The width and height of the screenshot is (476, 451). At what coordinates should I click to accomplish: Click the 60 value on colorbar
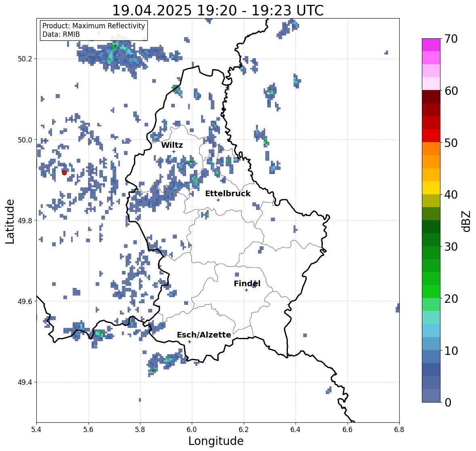click(451, 91)
